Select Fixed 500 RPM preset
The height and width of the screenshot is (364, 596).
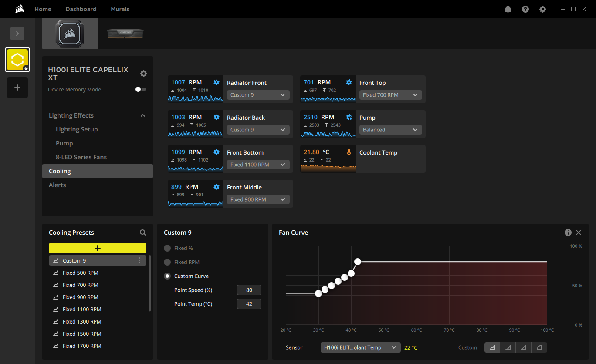(98, 273)
